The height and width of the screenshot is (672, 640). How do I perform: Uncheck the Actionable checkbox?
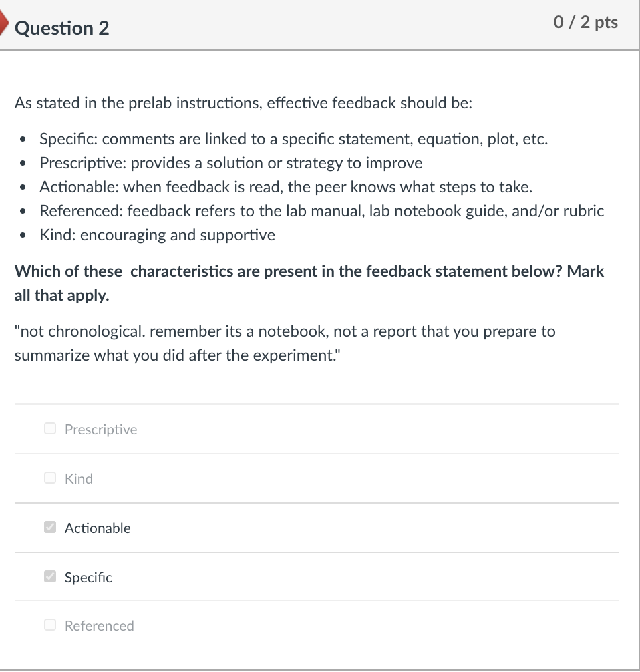49,527
